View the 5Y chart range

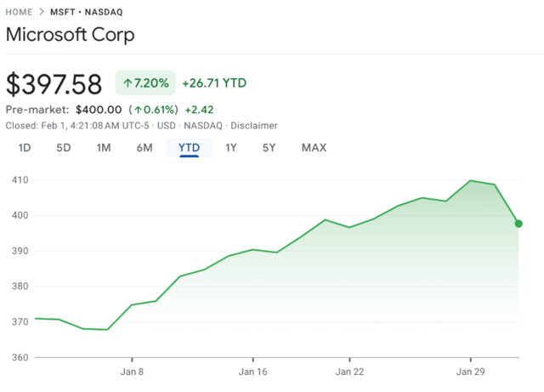[x=269, y=148]
